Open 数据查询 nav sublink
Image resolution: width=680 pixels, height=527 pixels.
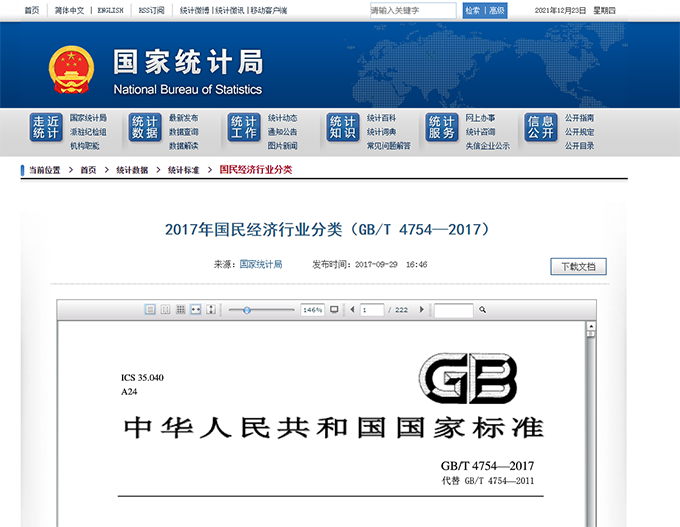click(183, 132)
